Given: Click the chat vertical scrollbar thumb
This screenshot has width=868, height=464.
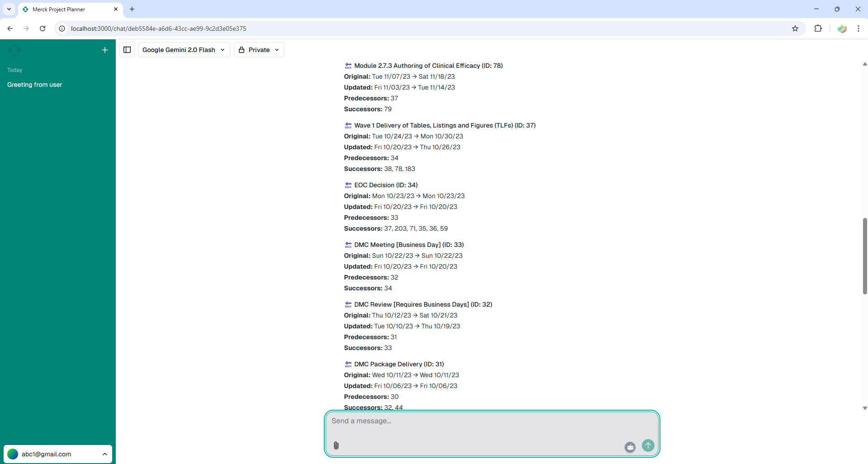Looking at the screenshot, I should point(864,256).
